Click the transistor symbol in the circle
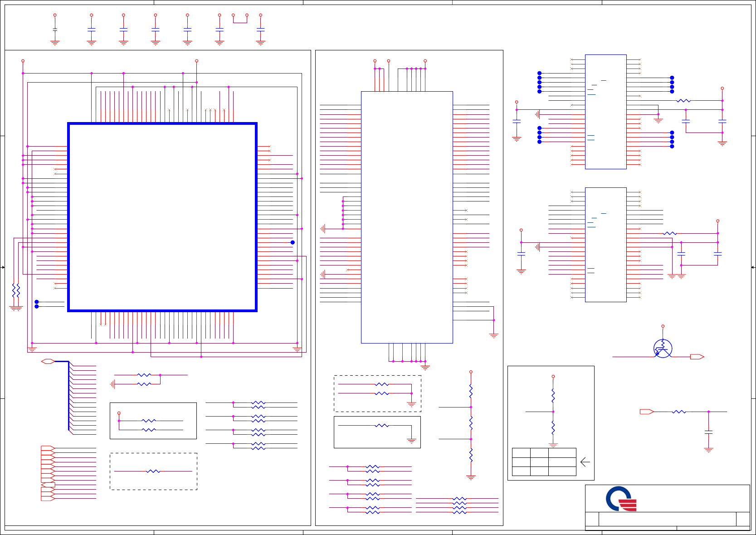756x535 pixels. tap(663, 348)
